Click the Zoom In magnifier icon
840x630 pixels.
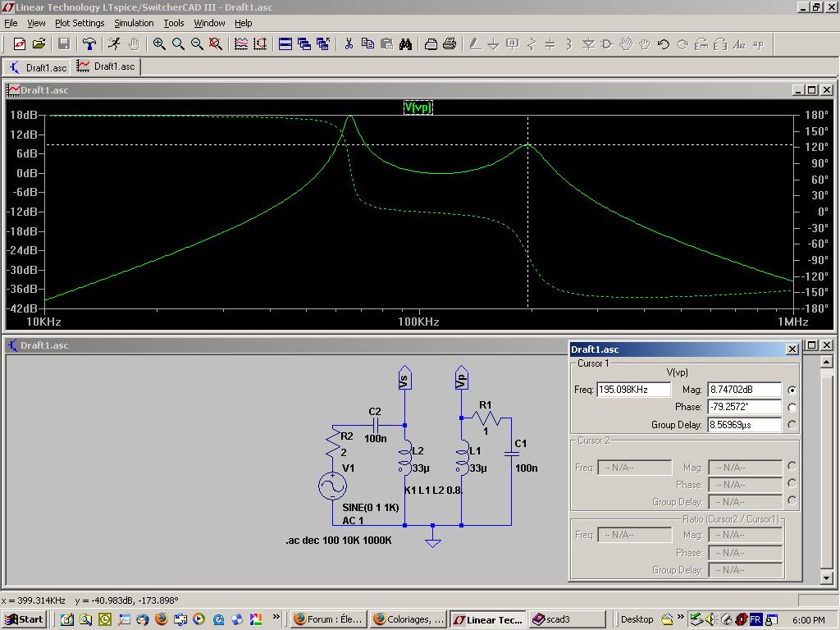coord(159,44)
